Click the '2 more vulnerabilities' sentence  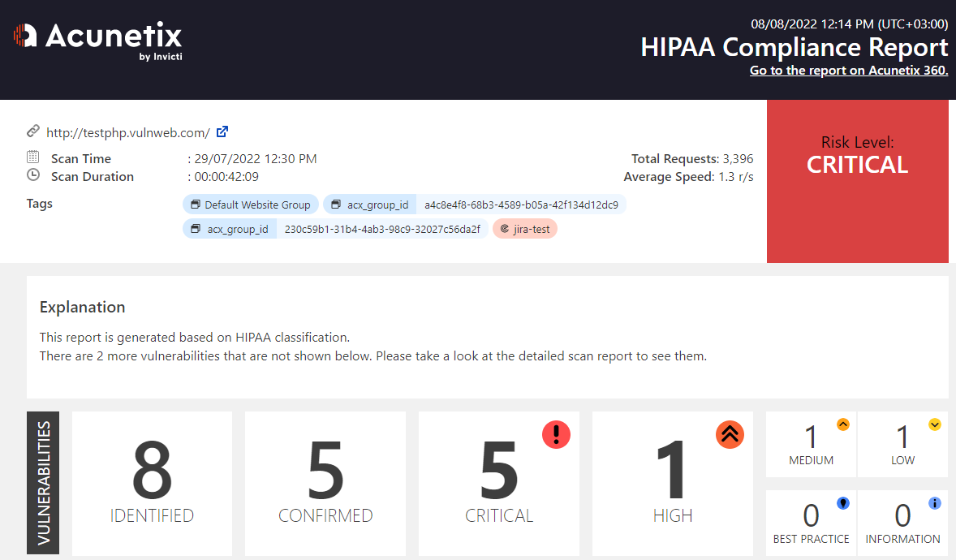[373, 355]
